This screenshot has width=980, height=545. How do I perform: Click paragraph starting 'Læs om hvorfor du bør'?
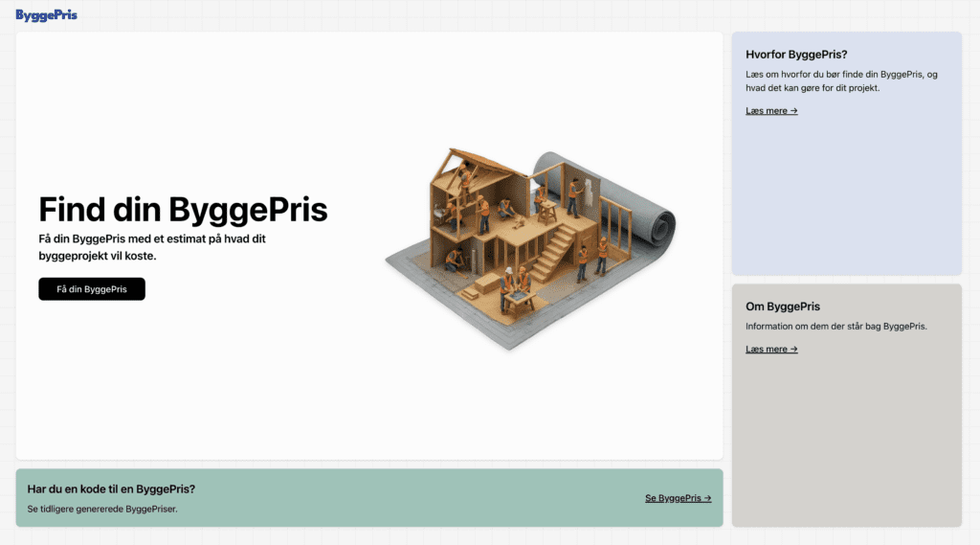pyautogui.click(x=841, y=81)
